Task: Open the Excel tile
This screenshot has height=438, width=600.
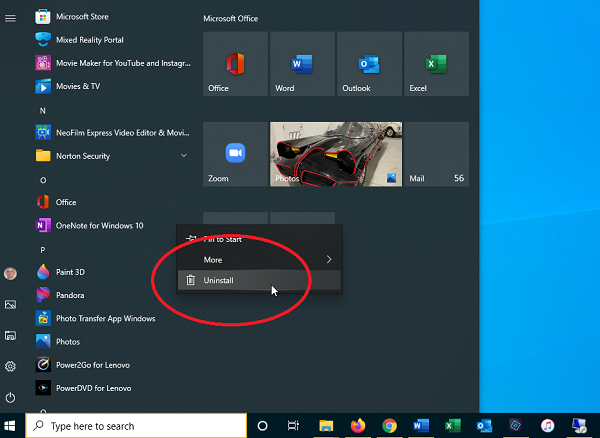Action: click(437, 64)
